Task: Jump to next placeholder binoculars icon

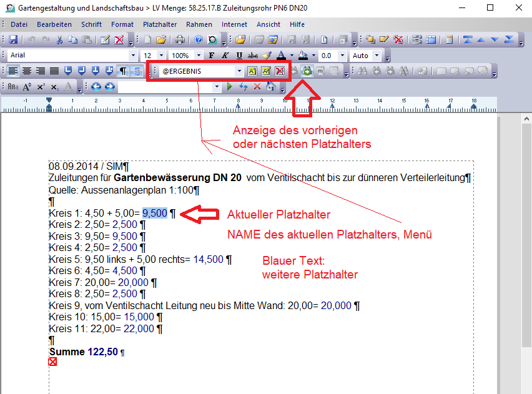Action: pyautogui.click(x=307, y=71)
